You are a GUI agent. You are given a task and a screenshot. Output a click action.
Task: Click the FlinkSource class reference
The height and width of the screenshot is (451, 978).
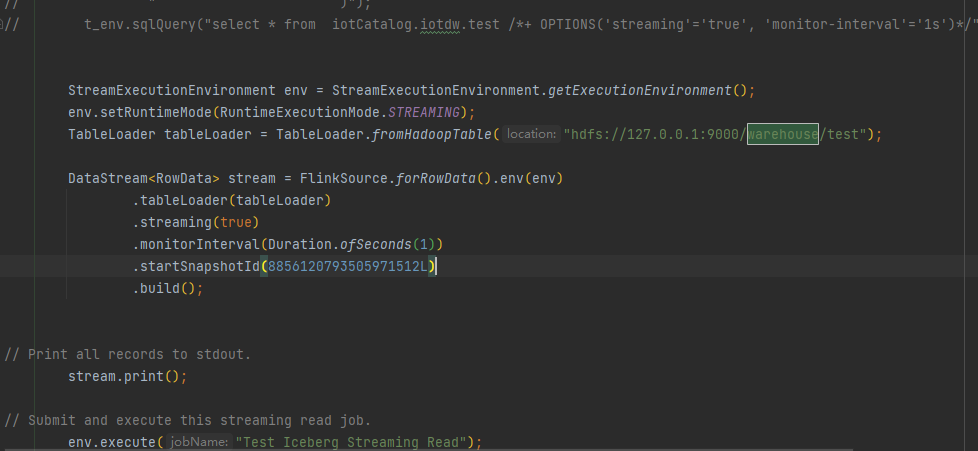344,178
